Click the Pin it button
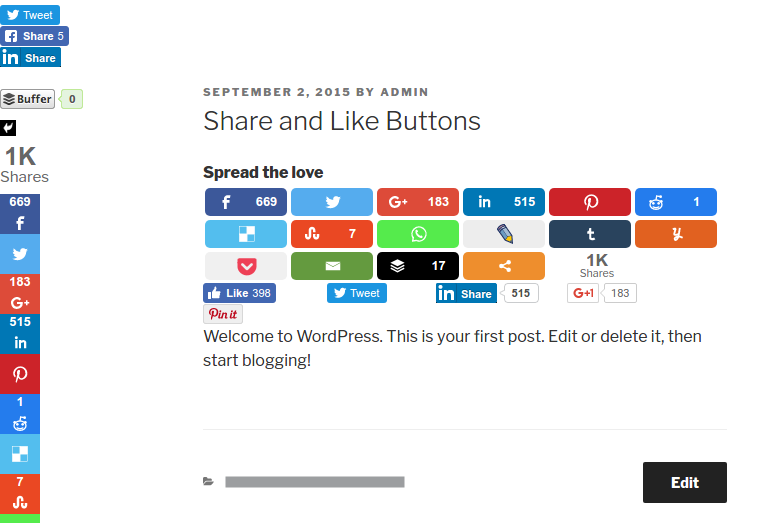Screen dimensions: 761x523 [x=223, y=314]
